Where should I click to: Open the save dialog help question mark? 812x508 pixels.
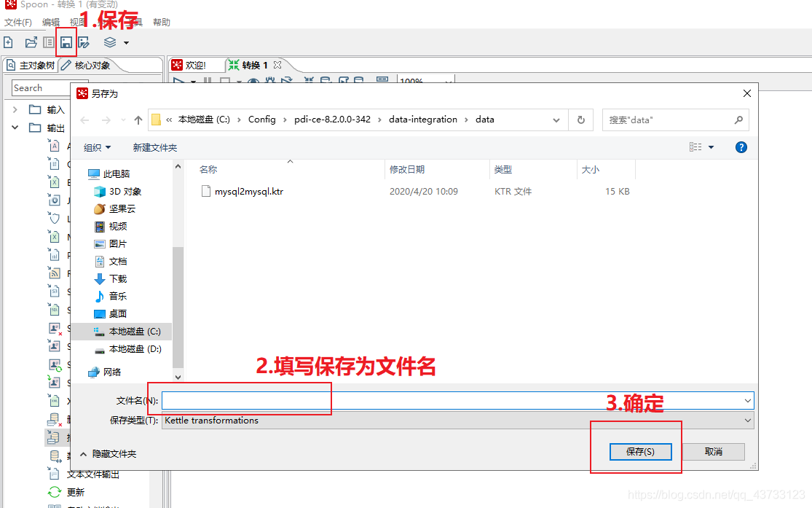pos(741,146)
